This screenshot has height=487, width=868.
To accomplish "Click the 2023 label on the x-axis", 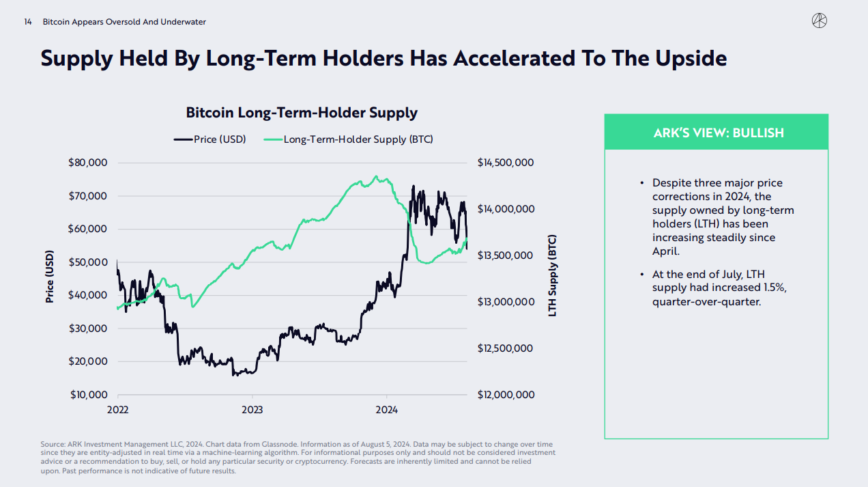I will (252, 408).
